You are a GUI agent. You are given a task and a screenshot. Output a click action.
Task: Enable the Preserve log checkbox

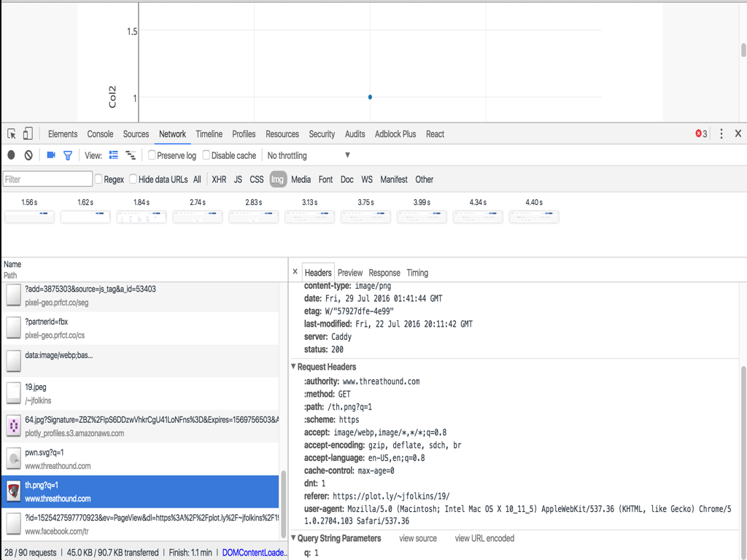152,155
